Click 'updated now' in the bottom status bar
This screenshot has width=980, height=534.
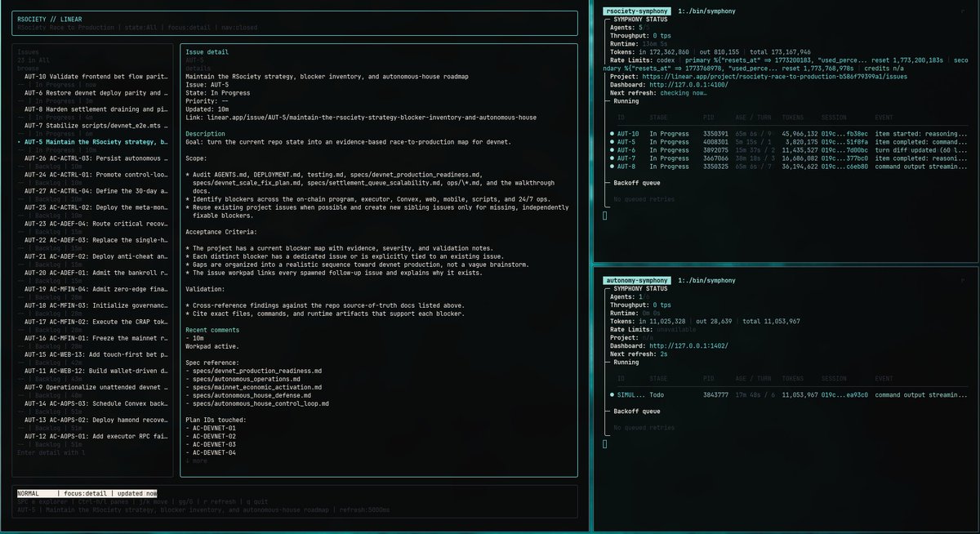click(136, 494)
